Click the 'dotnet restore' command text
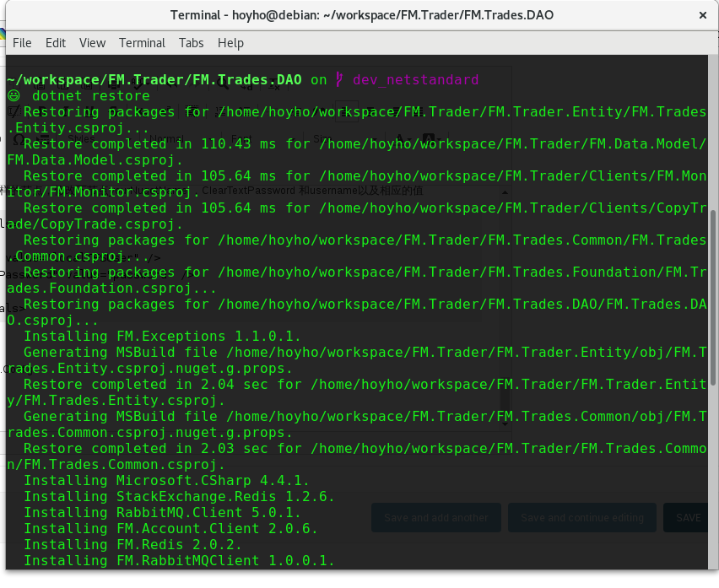The image size is (719, 588). coord(90,96)
